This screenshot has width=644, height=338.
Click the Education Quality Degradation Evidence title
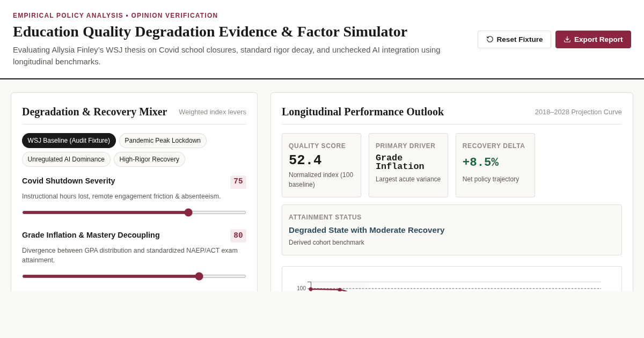click(210, 32)
